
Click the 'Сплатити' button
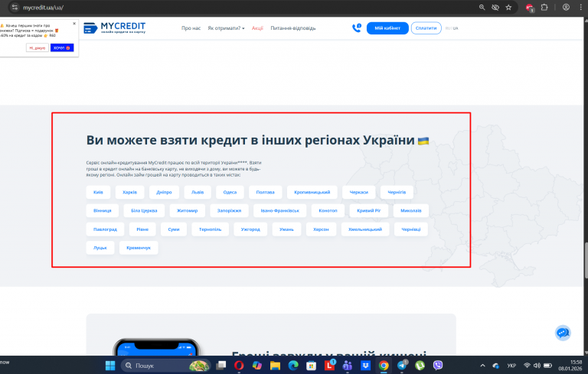click(x=426, y=28)
